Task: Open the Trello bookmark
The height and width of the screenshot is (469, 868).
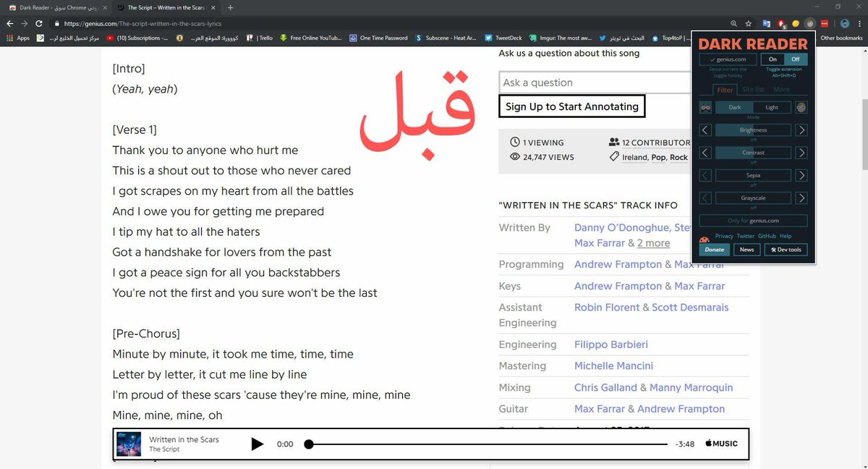Action: [260, 38]
